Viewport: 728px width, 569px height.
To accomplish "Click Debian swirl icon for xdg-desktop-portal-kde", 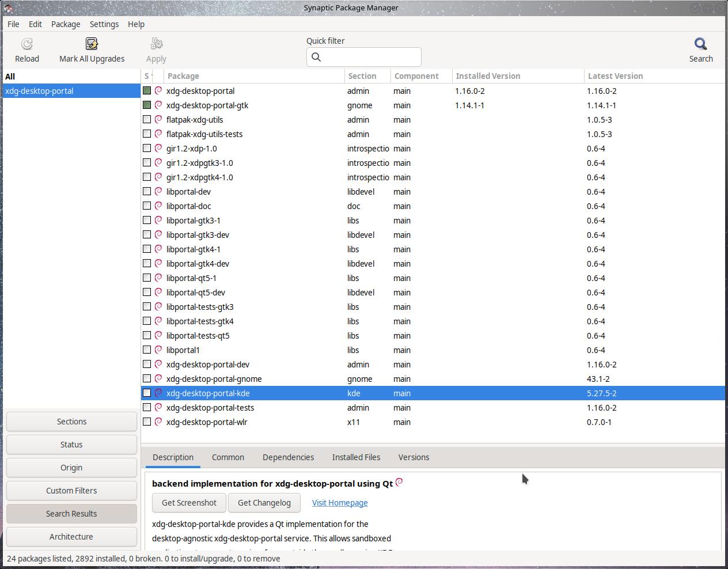I will pyautogui.click(x=158, y=393).
